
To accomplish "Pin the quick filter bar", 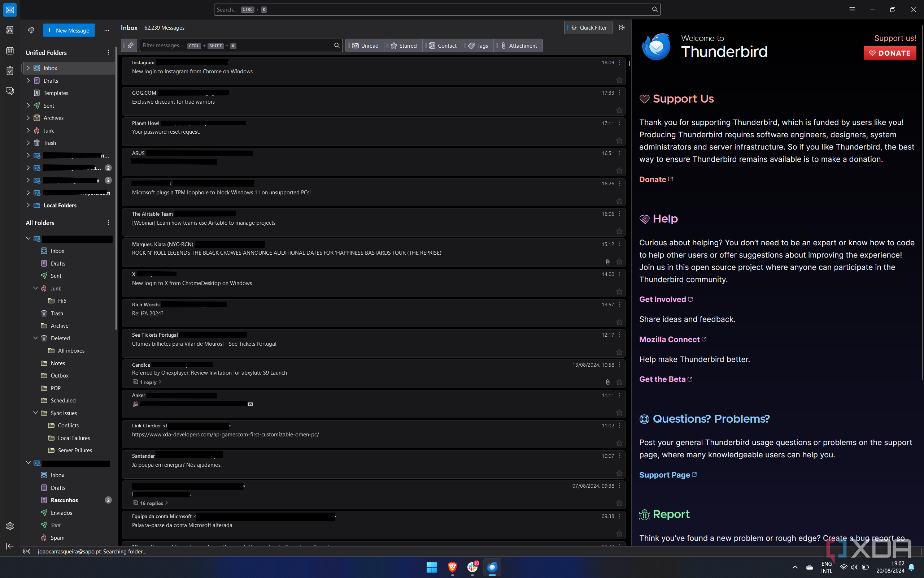I will (x=130, y=46).
